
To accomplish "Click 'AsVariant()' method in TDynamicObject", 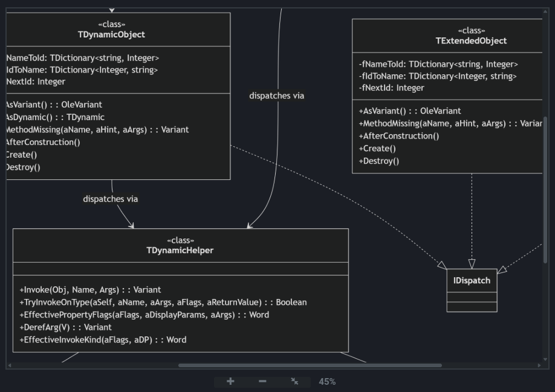I will pos(54,105).
